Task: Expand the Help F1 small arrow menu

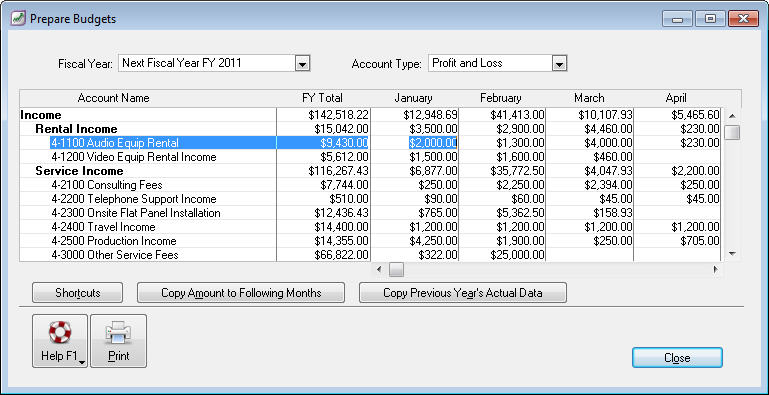Action: 82,363
